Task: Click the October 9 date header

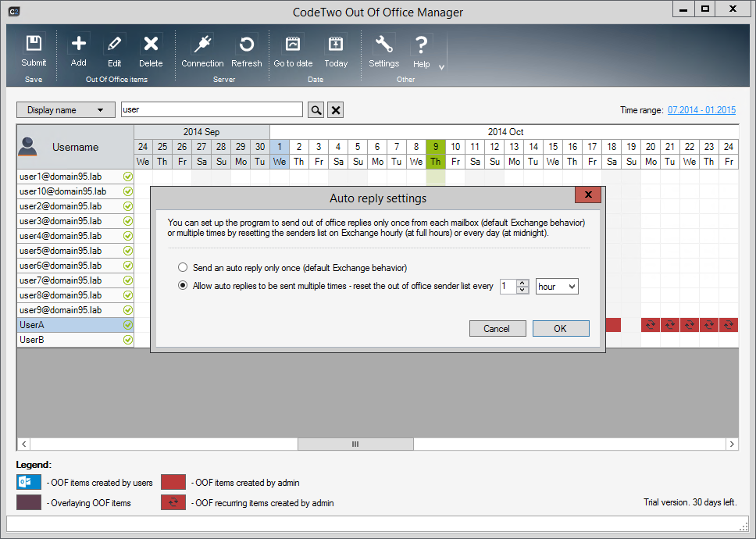Action: 435,147
